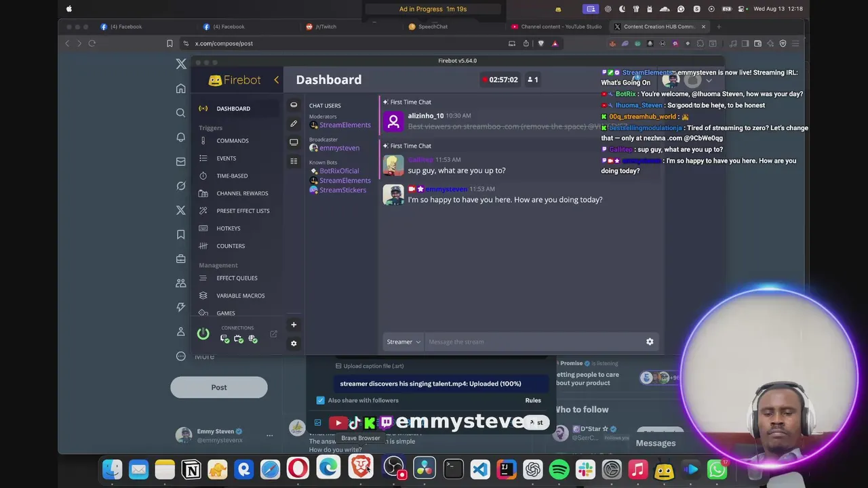868x488 pixels.
Task: Select StreamStickers in Known Bots
Action: coord(342,190)
